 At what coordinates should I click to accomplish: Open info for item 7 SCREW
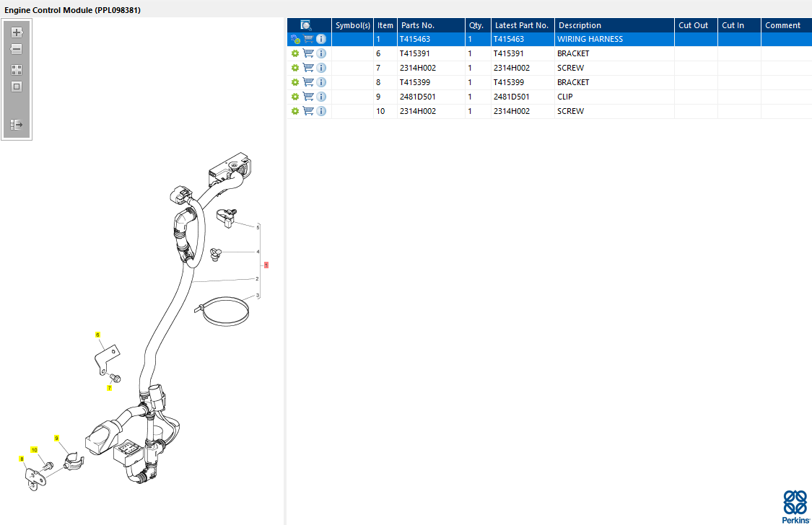coord(321,68)
